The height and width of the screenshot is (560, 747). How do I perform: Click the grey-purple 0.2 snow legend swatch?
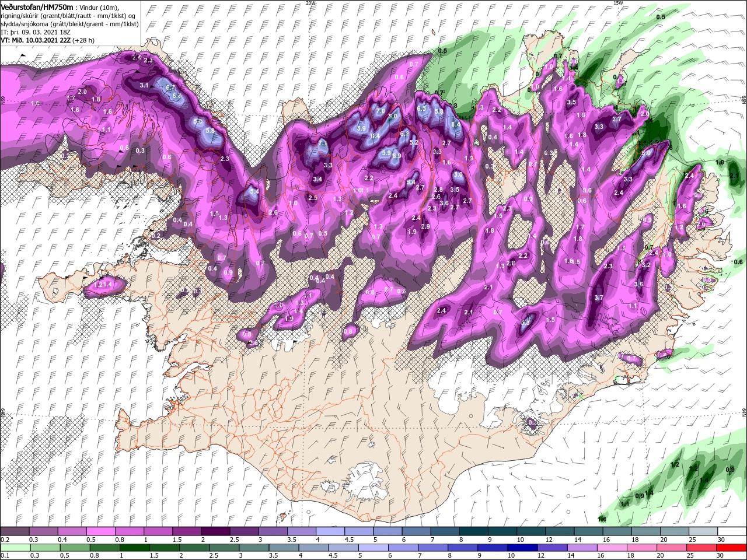point(15,531)
